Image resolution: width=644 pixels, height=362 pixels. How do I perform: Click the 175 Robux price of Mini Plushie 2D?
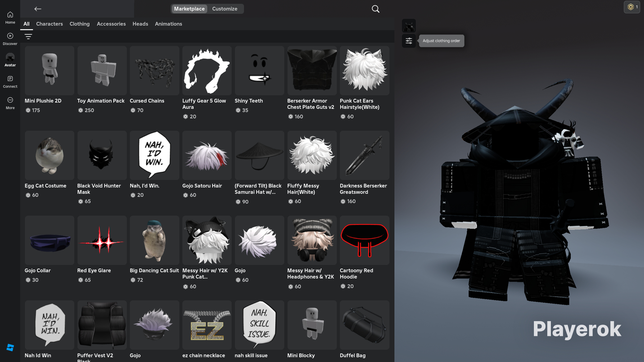tap(33, 110)
